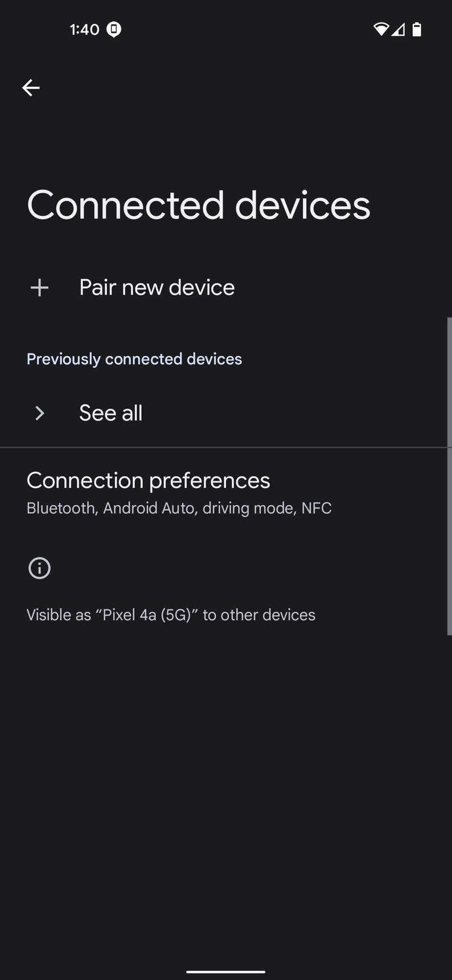The height and width of the screenshot is (980, 452).
Task: Tap the battery icon in status bar
Action: [x=417, y=30]
